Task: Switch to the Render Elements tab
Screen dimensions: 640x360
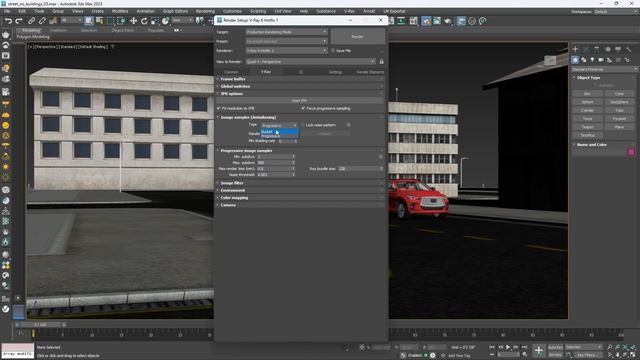Action: click(370, 72)
